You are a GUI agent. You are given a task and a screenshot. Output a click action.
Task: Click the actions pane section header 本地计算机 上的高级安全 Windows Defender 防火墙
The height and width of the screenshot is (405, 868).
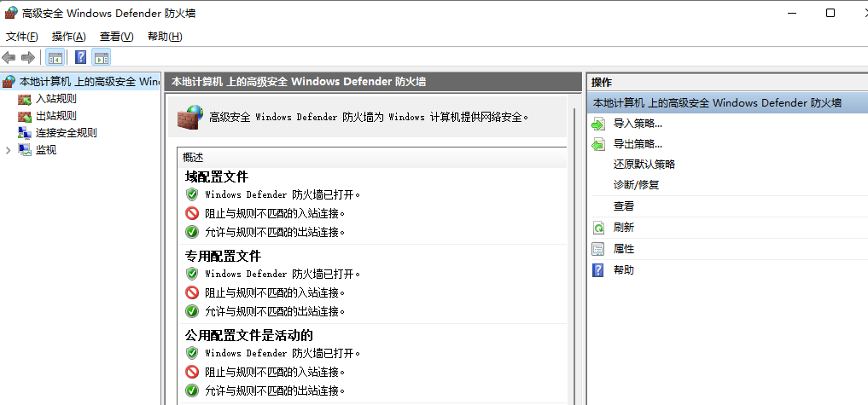(727, 103)
